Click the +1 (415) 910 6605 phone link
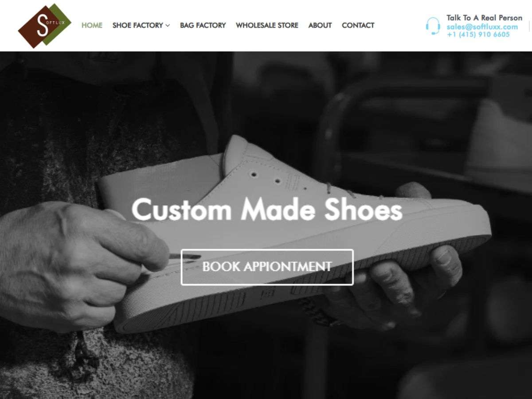The width and height of the screenshot is (532, 399). click(478, 35)
